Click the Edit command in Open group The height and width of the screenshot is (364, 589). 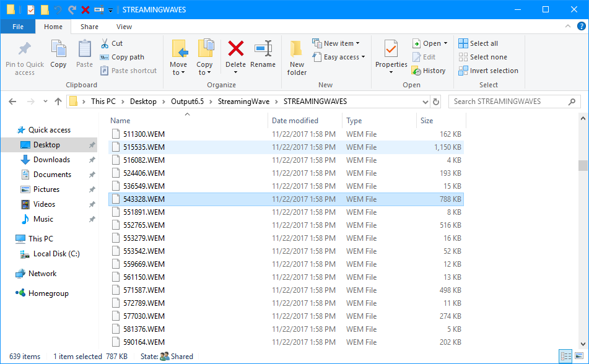point(424,57)
